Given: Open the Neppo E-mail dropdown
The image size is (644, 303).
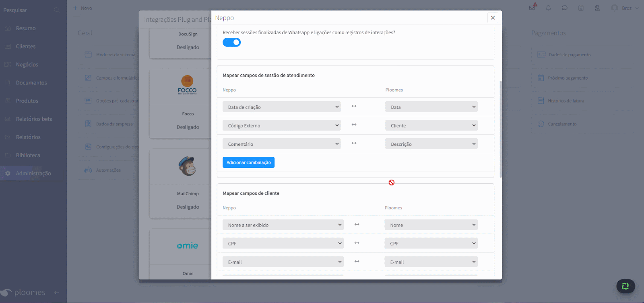Looking at the screenshot, I should (x=283, y=262).
